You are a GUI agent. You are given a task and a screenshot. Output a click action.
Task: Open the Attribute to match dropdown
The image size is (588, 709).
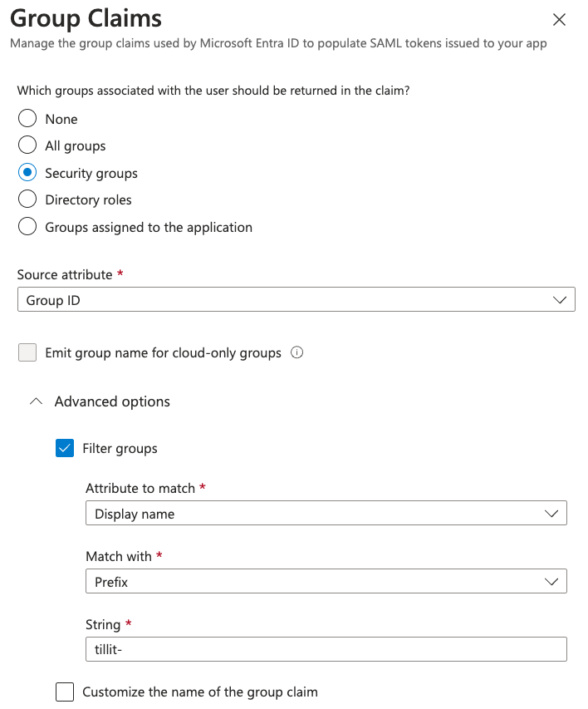[x=326, y=514]
